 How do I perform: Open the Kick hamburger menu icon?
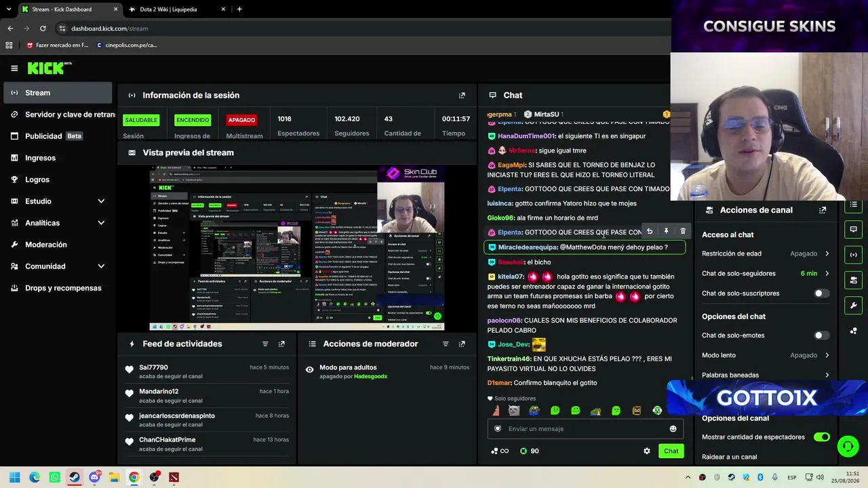click(14, 68)
